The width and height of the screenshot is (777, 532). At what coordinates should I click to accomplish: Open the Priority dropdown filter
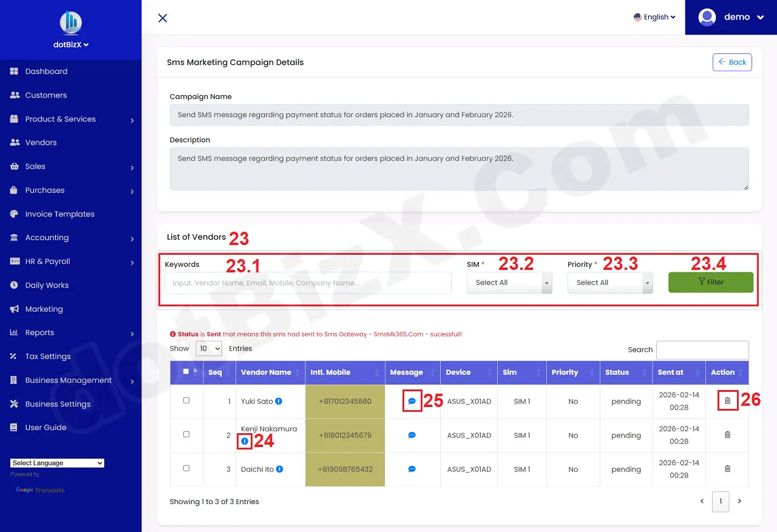[610, 282]
